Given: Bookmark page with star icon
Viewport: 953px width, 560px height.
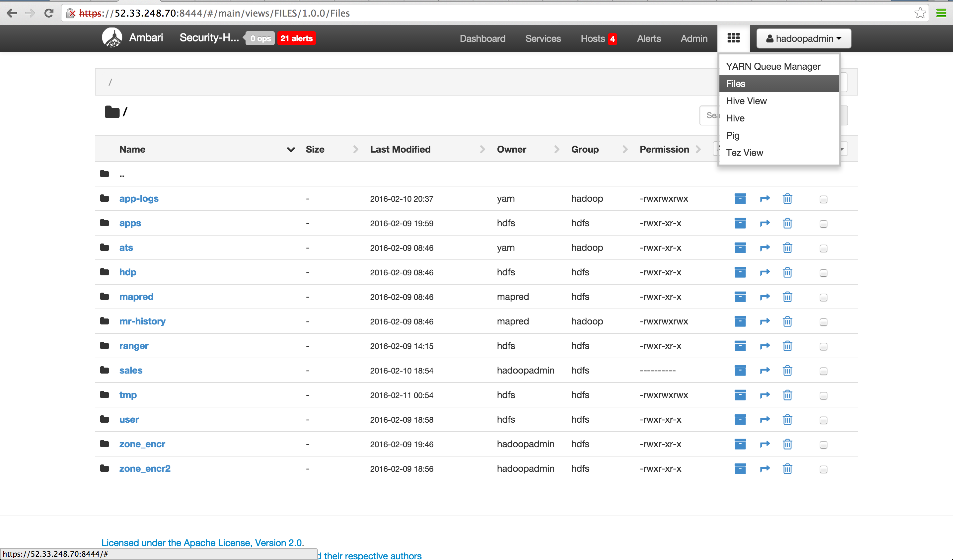Looking at the screenshot, I should (920, 13).
